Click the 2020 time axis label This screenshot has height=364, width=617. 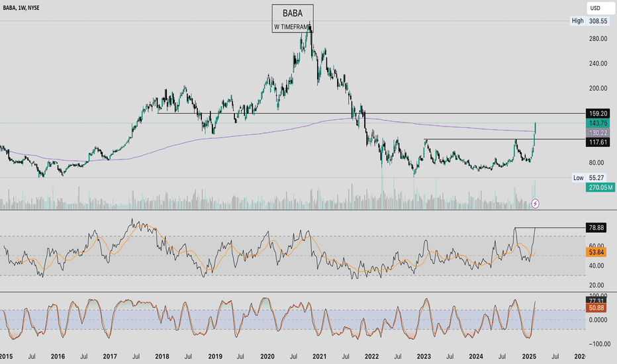coord(267,357)
